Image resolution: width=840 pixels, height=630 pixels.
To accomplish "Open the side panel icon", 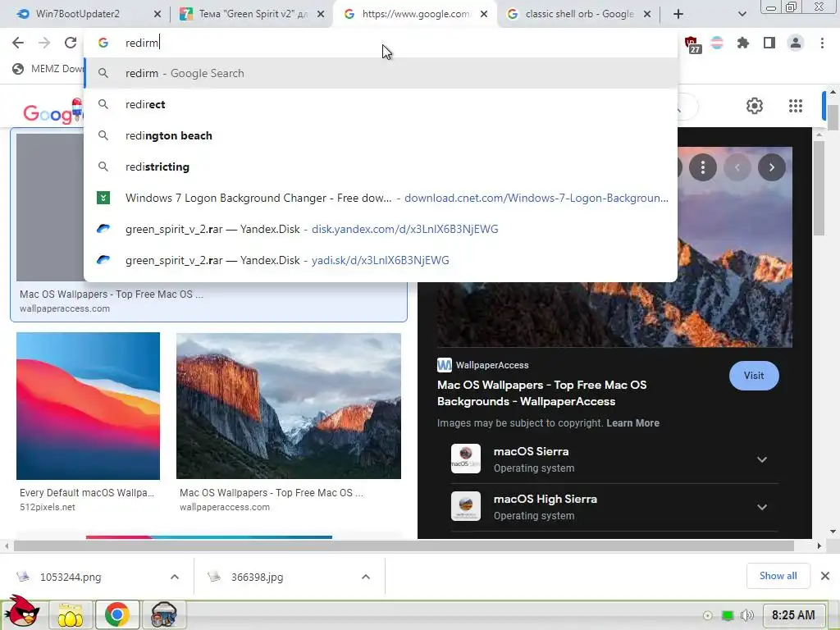I will (x=769, y=43).
